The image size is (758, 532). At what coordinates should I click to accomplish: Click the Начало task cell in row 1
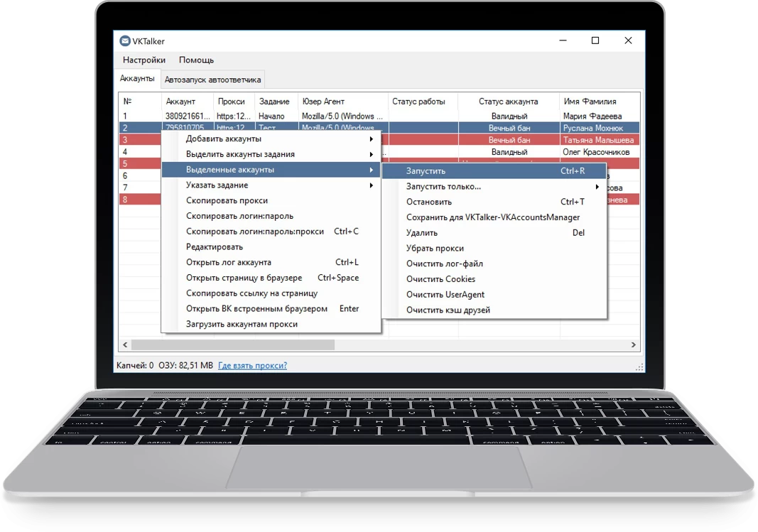click(271, 116)
